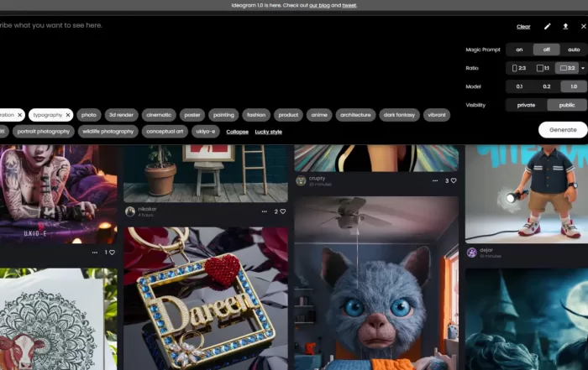Click the dejar username
The height and width of the screenshot is (370, 588).
[x=486, y=250]
